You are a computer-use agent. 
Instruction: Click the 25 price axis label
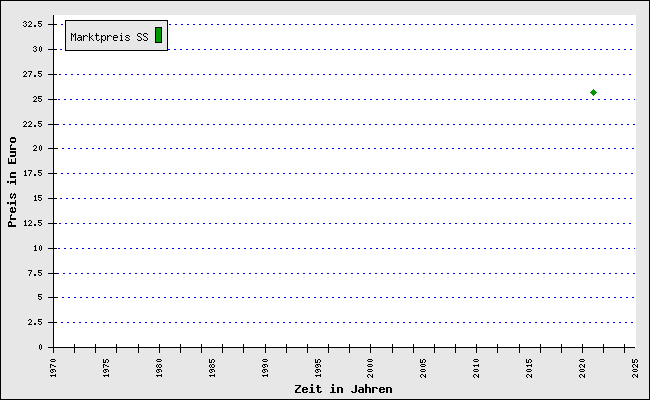coord(36,99)
